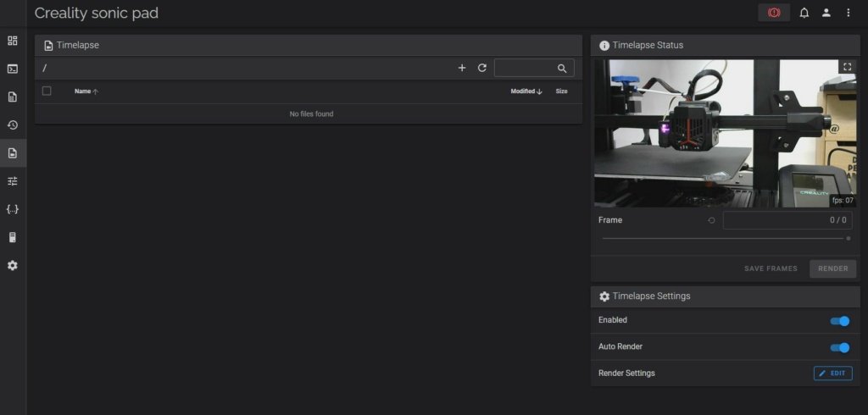
Task: Open the three-dot more menu
Action: [x=848, y=13]
